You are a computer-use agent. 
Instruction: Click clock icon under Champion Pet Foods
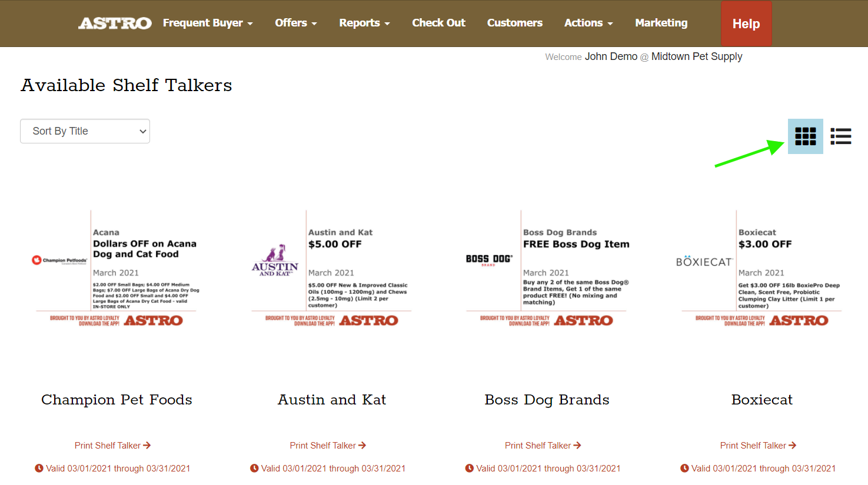coord(39,469)
